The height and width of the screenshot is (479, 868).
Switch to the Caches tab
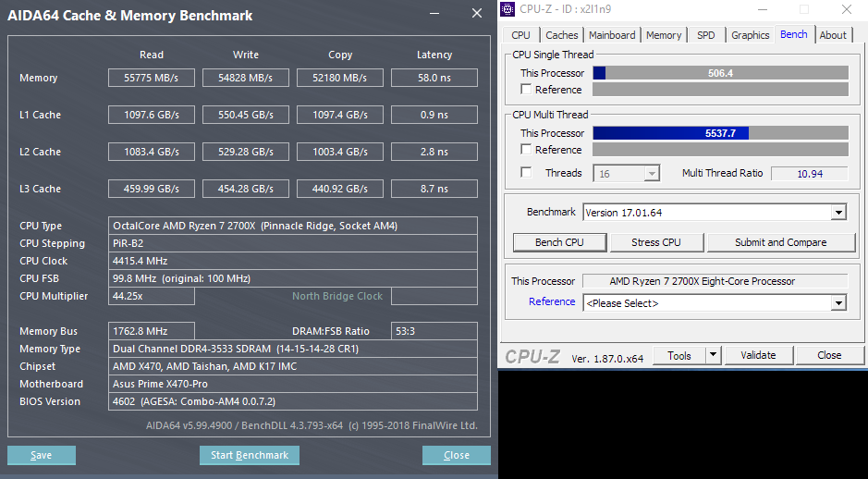click(561, 35)
